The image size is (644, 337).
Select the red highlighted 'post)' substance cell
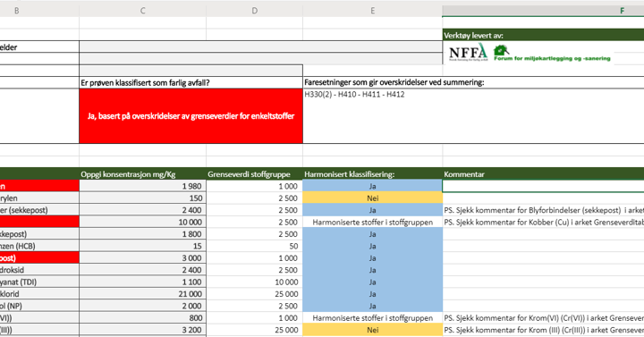[39, 257]
